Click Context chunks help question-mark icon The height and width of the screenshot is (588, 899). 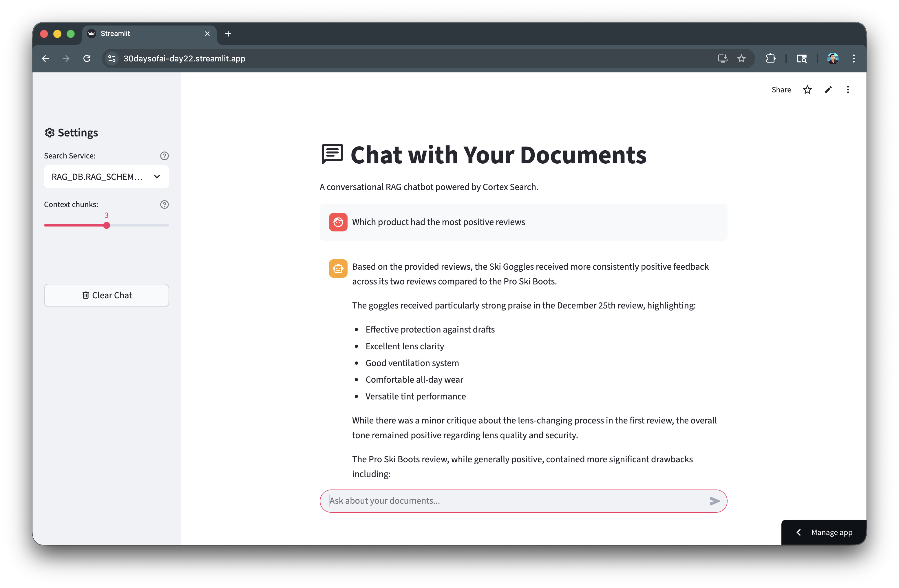point(164,204)
